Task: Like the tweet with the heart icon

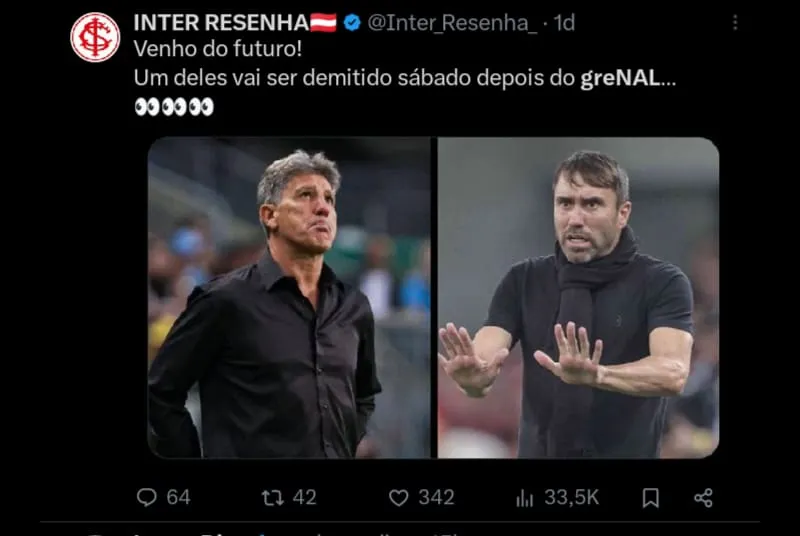Action: [398, 497]
